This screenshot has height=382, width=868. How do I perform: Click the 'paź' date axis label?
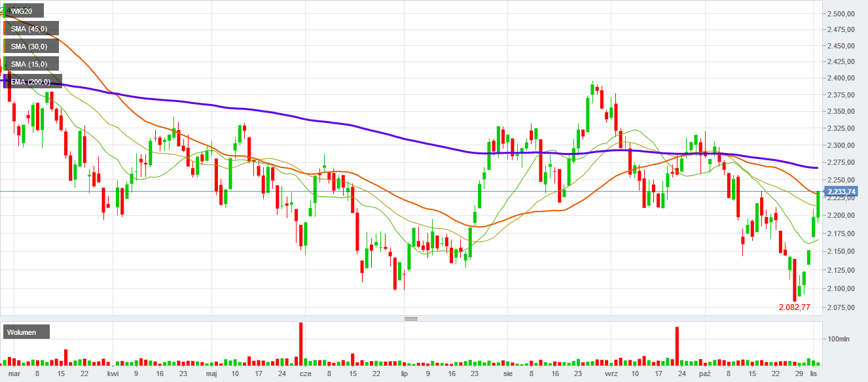click(705, 373)
